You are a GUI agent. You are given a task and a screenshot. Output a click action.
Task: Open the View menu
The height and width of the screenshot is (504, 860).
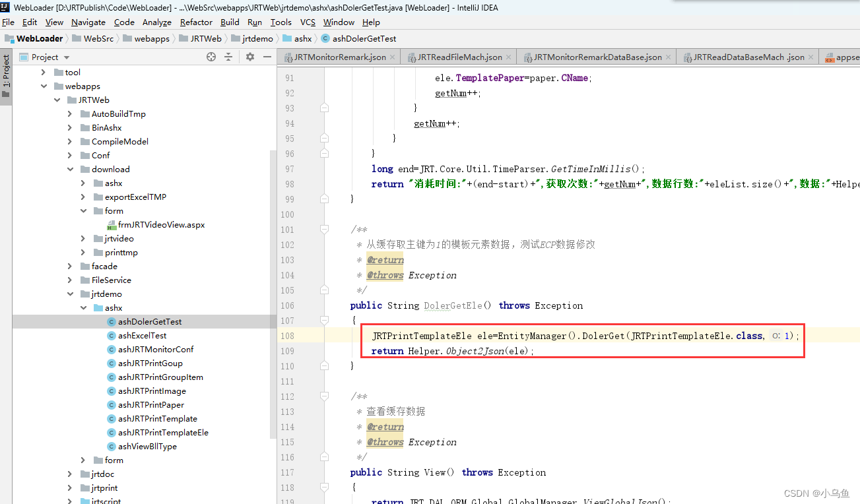pos(54,22)
